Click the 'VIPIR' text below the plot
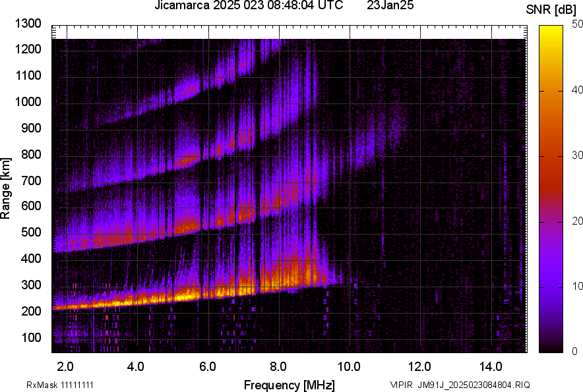Viewport: 583px width, 392px height. pyautogui.click(x=400, y=385)
